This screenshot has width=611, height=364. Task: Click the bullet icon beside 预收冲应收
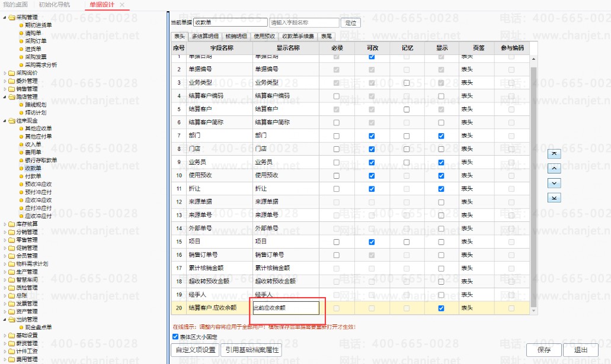(21, 184)
